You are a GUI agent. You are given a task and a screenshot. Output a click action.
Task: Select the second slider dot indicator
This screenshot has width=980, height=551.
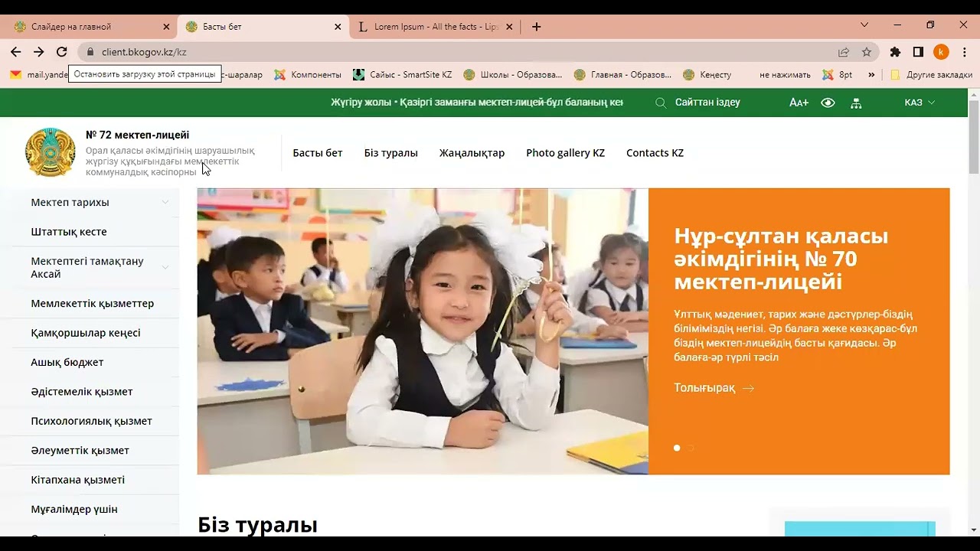pos(691,448)
